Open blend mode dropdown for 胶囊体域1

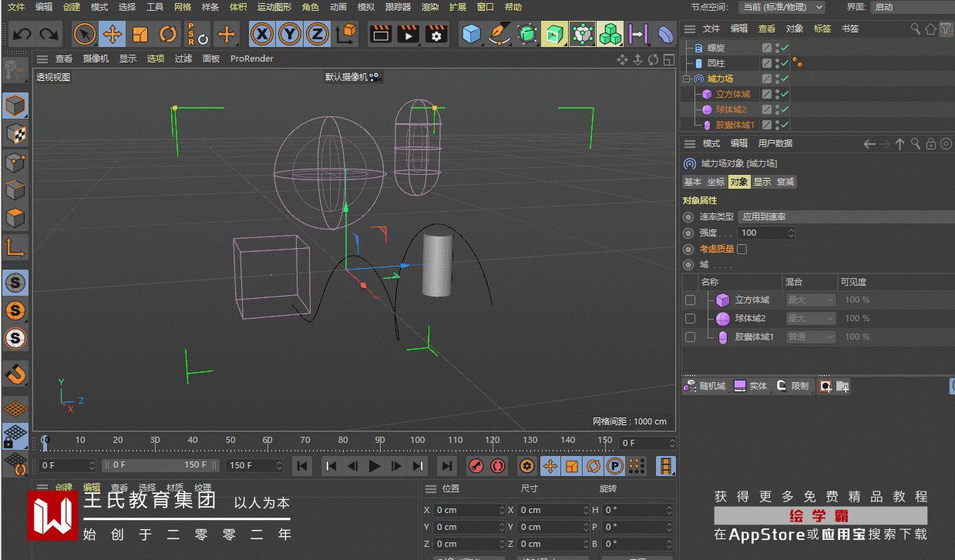[x=809, y=337]
